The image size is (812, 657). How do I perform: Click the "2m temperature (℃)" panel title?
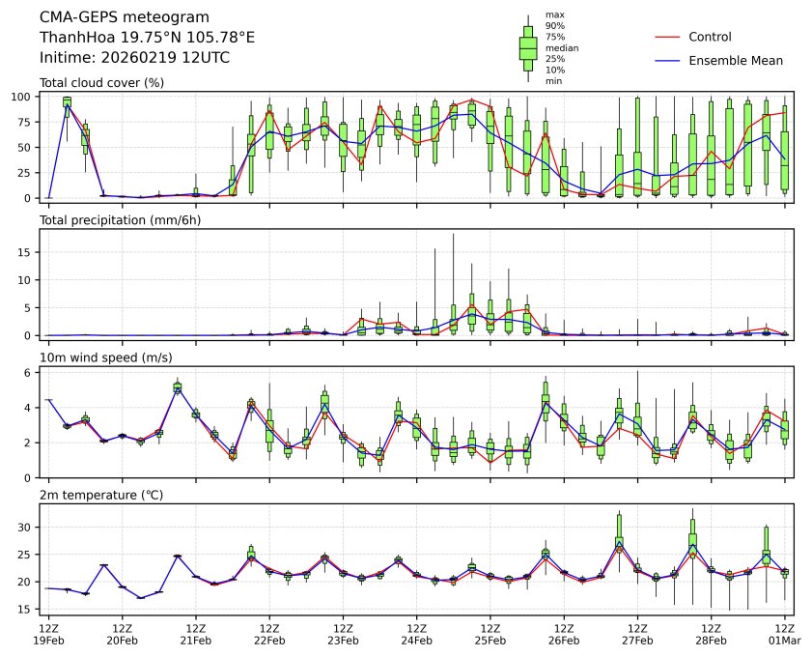[x=101, y=496]
